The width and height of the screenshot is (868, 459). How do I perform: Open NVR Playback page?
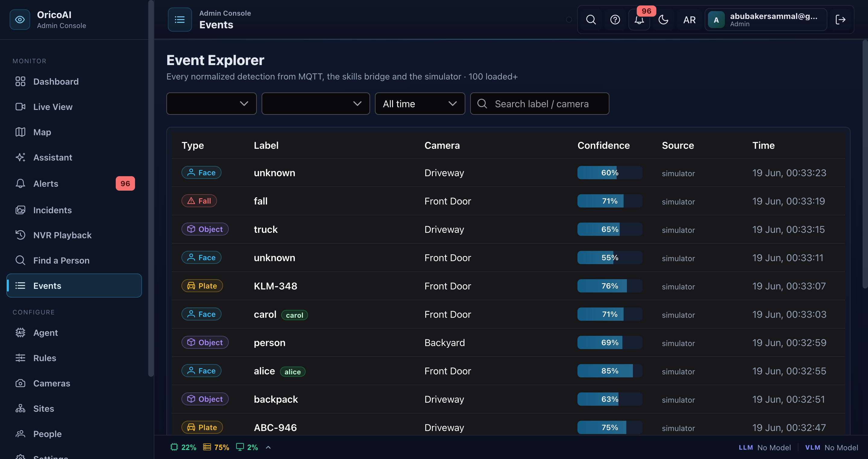click(x=74, y=235)
